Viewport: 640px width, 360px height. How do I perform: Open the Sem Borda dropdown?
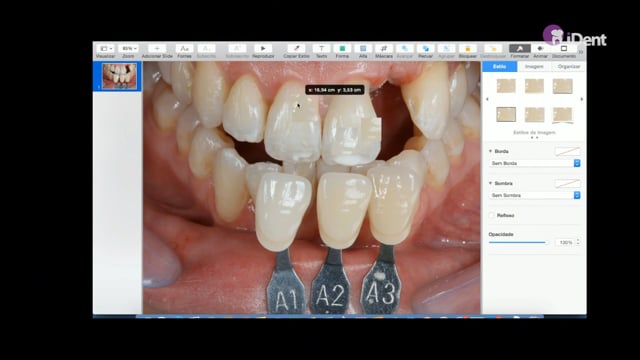(534, 163)
